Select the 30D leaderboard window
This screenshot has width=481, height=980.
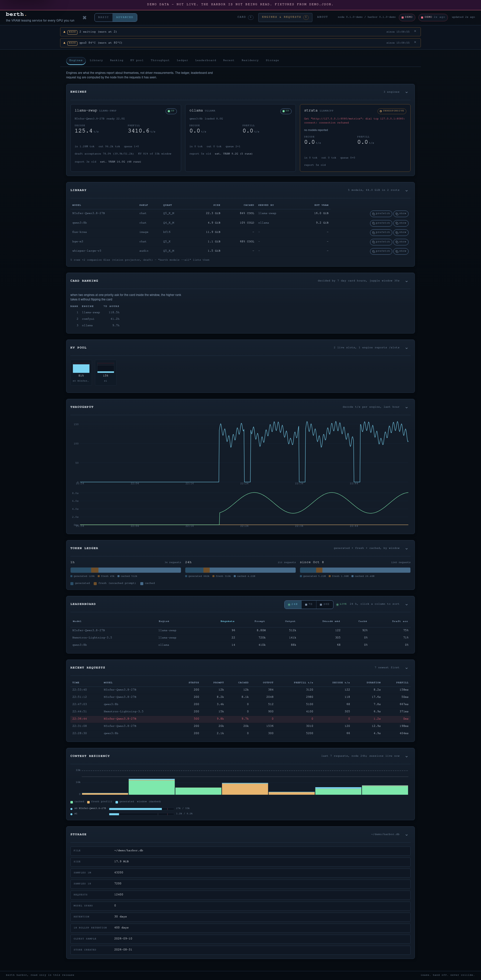pos(325,604)
